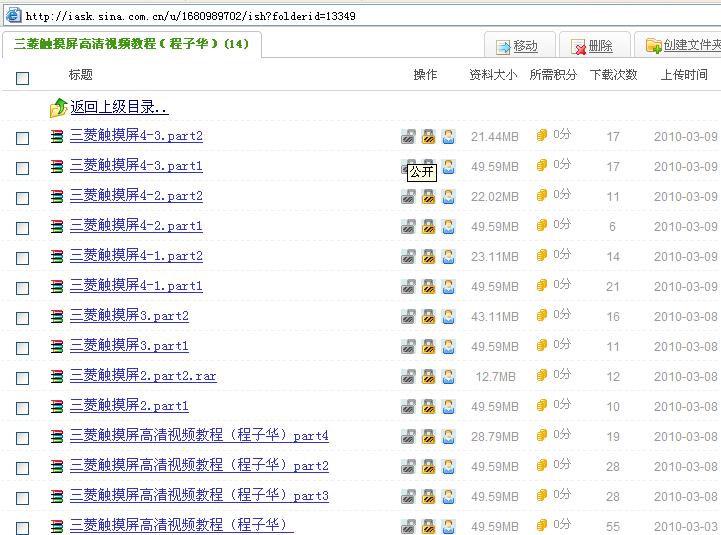
Task: Click the yellow lock icon for 三菱触摸屏3.part1
Action: tap(428, 347)
